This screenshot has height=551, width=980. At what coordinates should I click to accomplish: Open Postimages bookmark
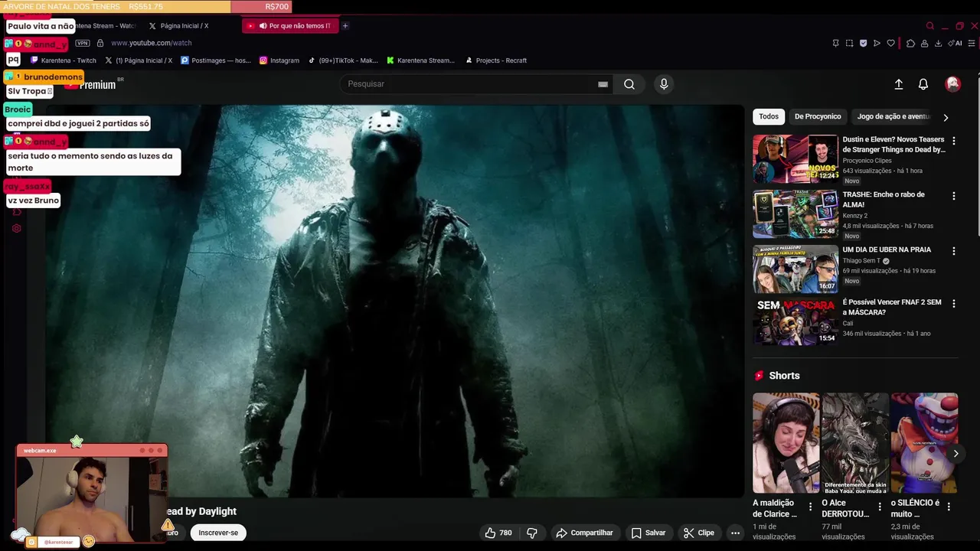click(x=216, y=60)
